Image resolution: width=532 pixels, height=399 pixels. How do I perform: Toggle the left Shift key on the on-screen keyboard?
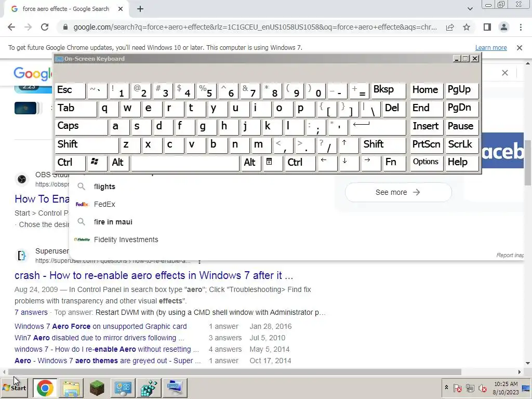(87, 145)
